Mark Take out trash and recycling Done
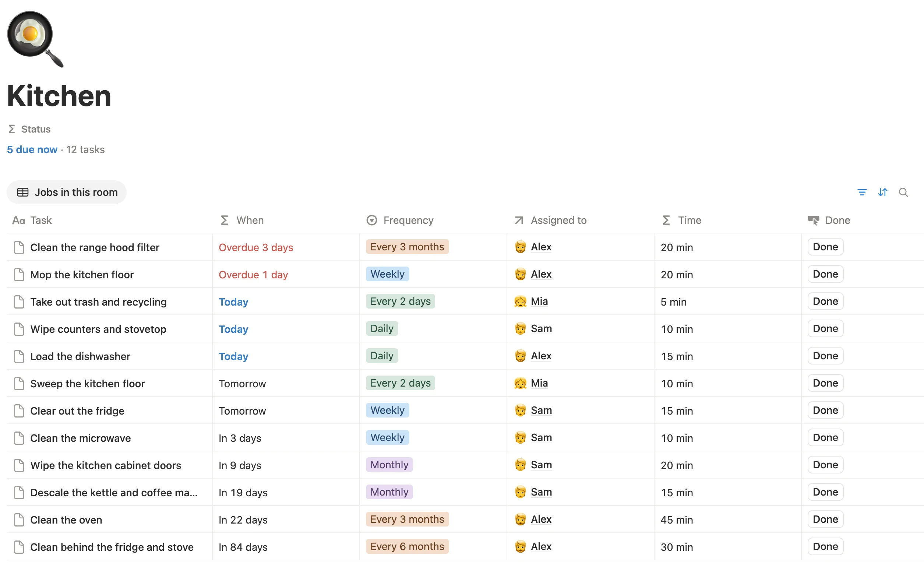The height and width of the screenshot is (567, 924). [x=825, y=301]
